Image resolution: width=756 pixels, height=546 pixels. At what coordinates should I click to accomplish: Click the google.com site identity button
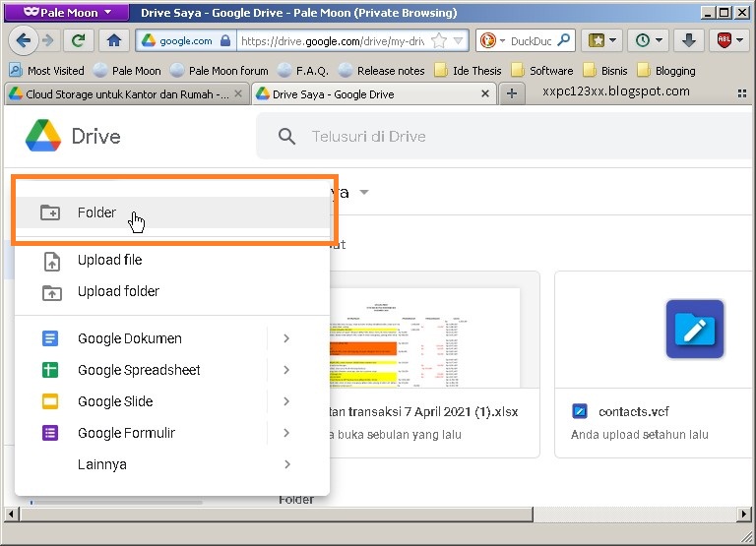tap(186, 41)
